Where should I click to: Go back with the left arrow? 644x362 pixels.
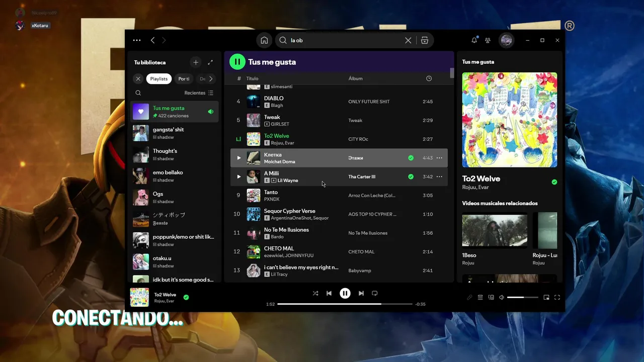[x=152, y=40]
